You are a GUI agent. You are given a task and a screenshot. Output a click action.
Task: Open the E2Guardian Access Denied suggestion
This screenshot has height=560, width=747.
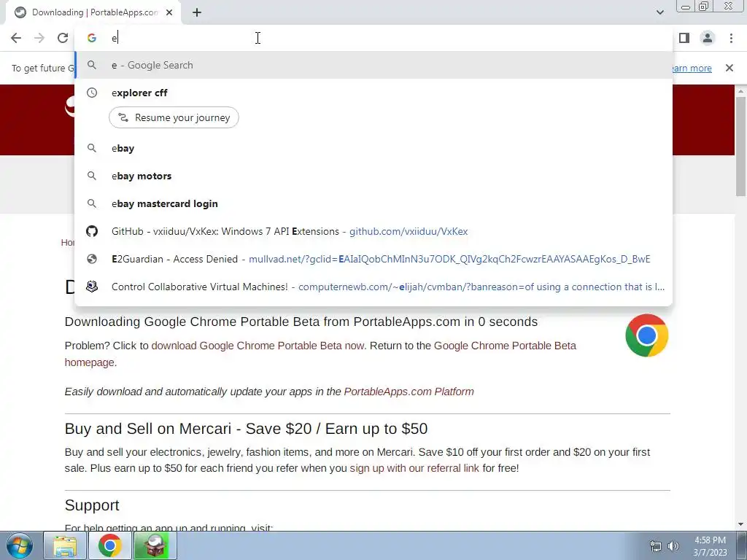(x=373, y=259)
